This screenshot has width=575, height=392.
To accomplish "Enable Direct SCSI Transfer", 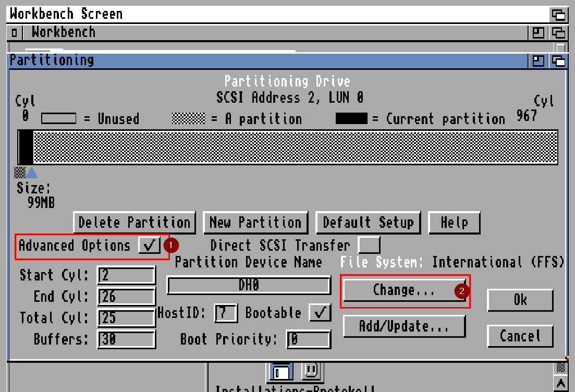I will [370, 244].
